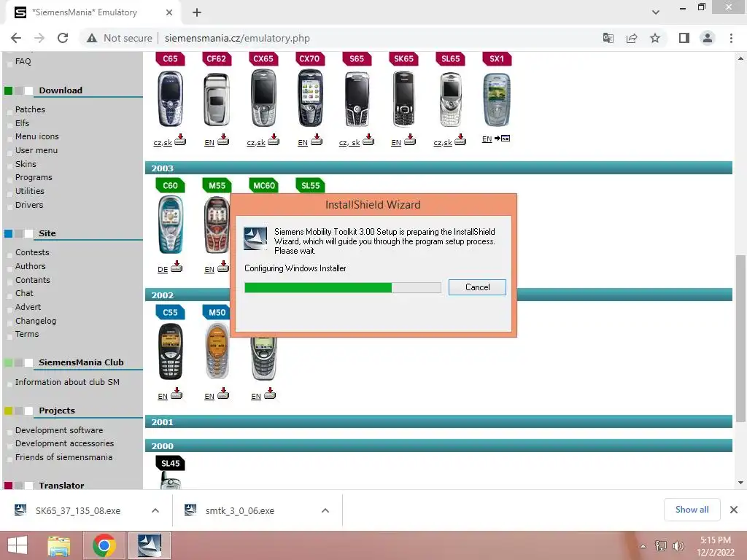Click the M50 emulator download icon

pyautogui.click(x=223, y=393)
